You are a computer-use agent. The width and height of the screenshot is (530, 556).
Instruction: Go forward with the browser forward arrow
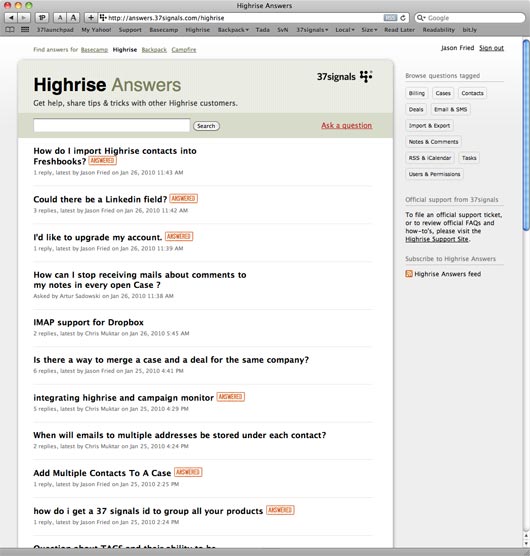(23, 17)
